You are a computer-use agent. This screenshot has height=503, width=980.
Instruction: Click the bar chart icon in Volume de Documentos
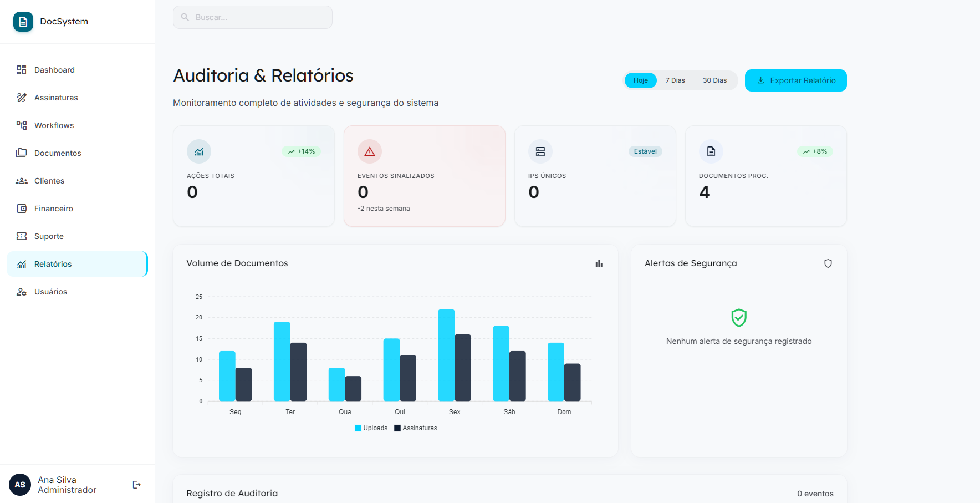pos(599,263)
